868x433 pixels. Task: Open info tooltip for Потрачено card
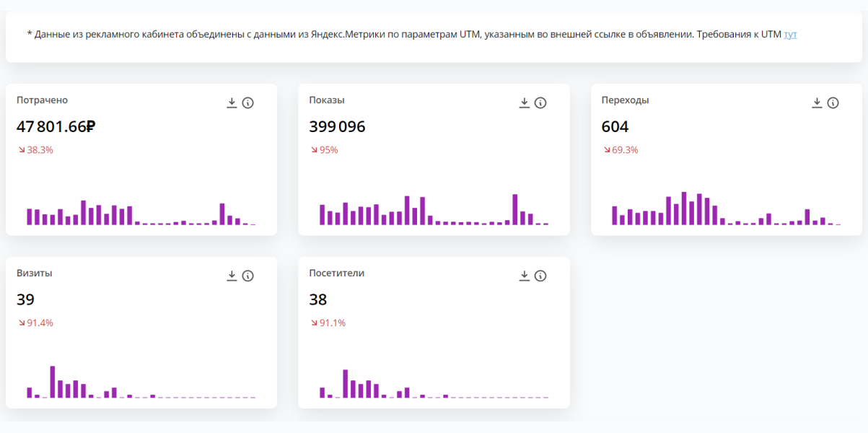(248, 103)
